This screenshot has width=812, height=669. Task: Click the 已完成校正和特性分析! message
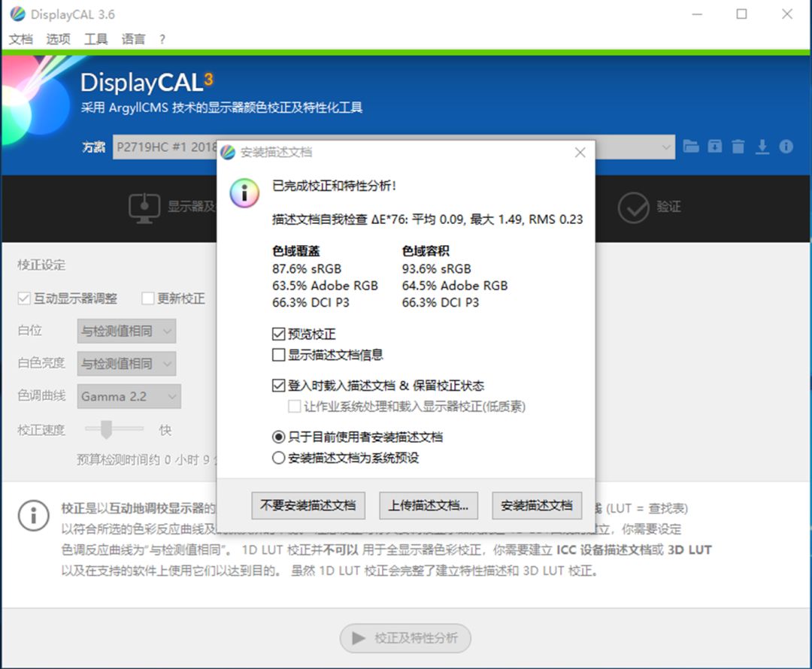click(x=334, y=186)
